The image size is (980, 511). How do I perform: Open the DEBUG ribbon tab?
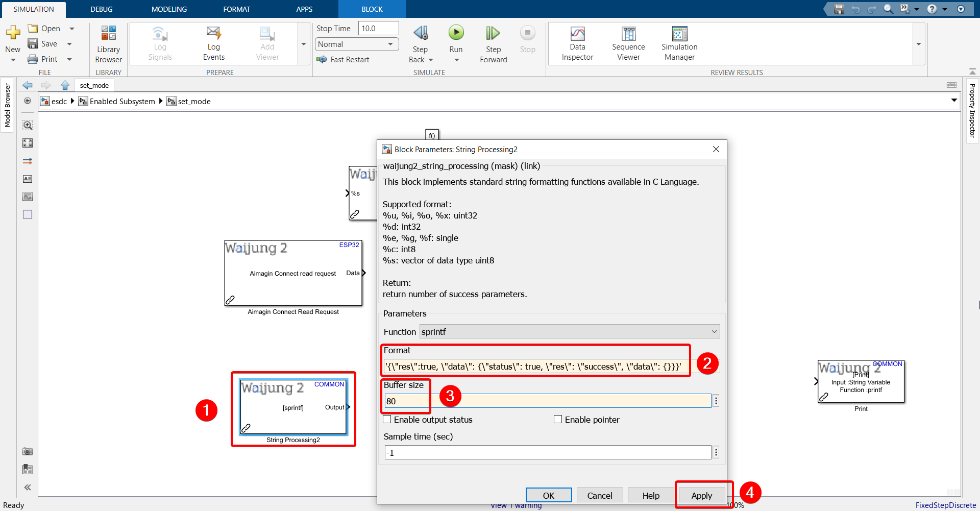pos(102,9)
